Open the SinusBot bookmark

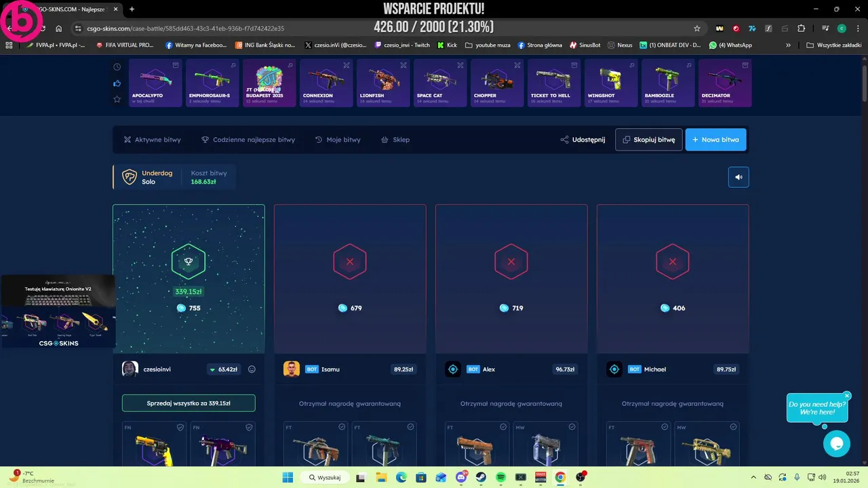(585, 45)
